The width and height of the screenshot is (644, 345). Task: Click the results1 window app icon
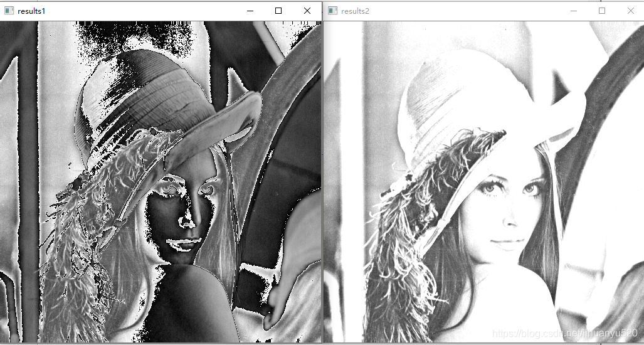[x=9, y=11]
